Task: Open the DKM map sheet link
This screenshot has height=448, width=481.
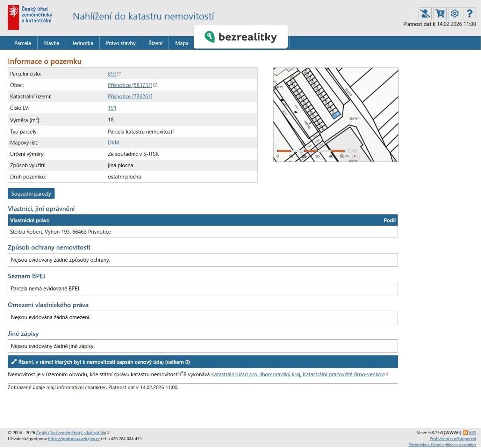Action: tap(113, 143)
